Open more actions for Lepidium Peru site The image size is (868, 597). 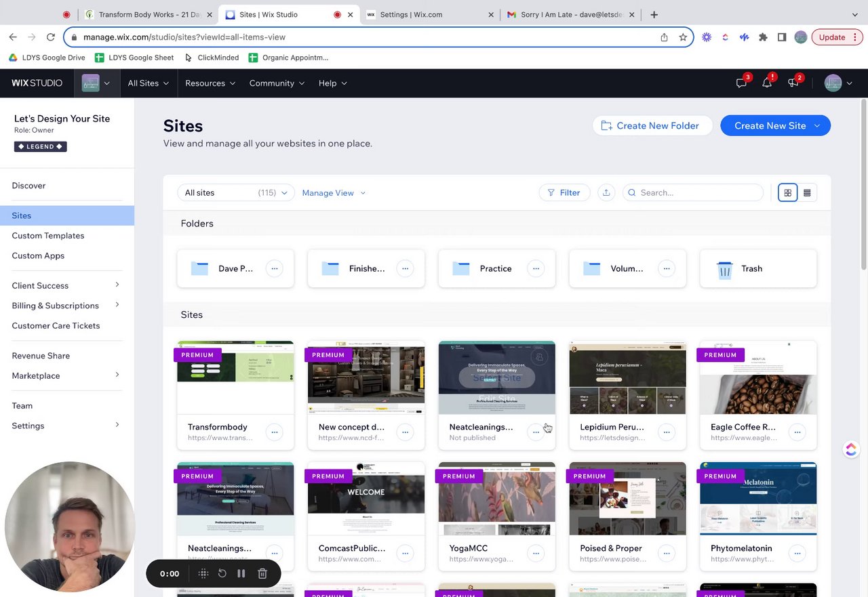click(x=667, y=432)
